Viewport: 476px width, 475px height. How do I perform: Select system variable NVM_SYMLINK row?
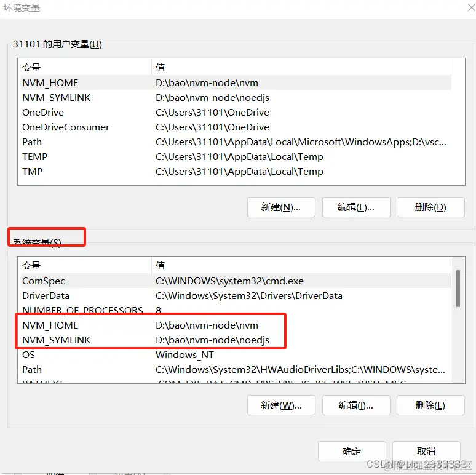(236, 340)
